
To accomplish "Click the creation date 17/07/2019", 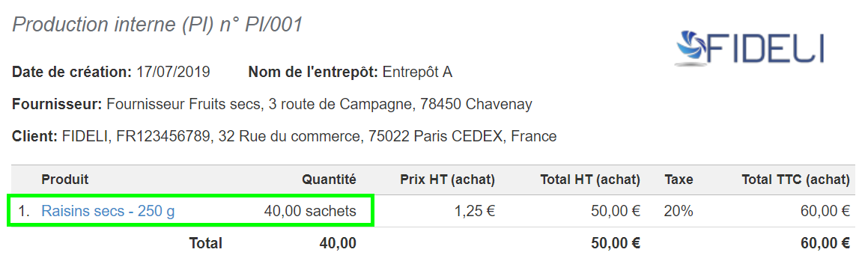I will (173, 73).
